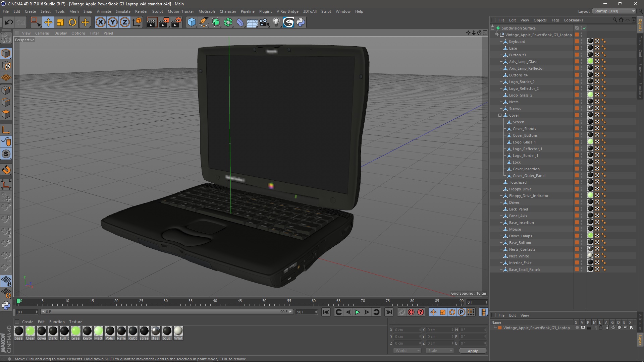This screenshot has width=644, height=362.
Task: Select the Clear material swatch
Action: 30,333
